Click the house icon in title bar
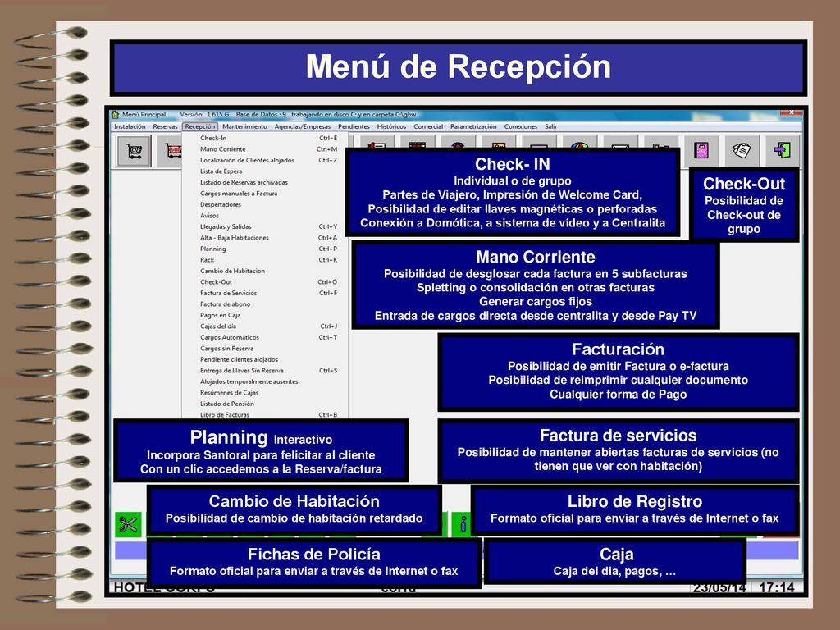Viewport: 840px width, 630px height. 115,114
